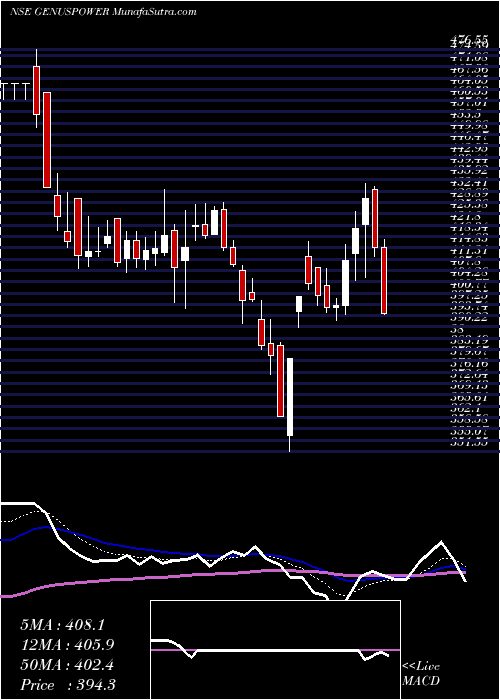Click the 12MA : 405.9 reading
This screenshot has height=700, width=500.
(x=67, y=645)
